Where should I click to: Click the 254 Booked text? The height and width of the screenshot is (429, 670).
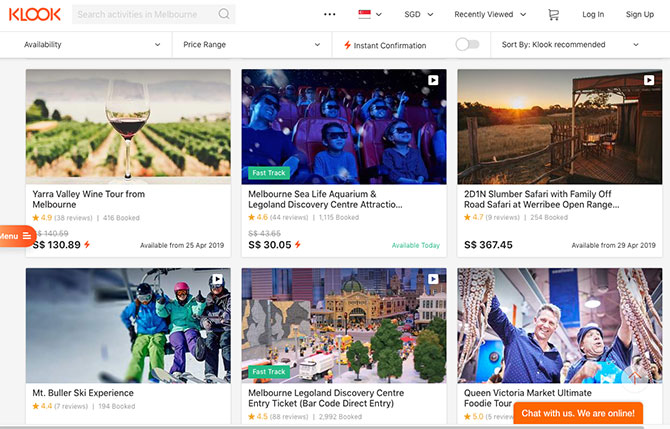pos(549,217)
